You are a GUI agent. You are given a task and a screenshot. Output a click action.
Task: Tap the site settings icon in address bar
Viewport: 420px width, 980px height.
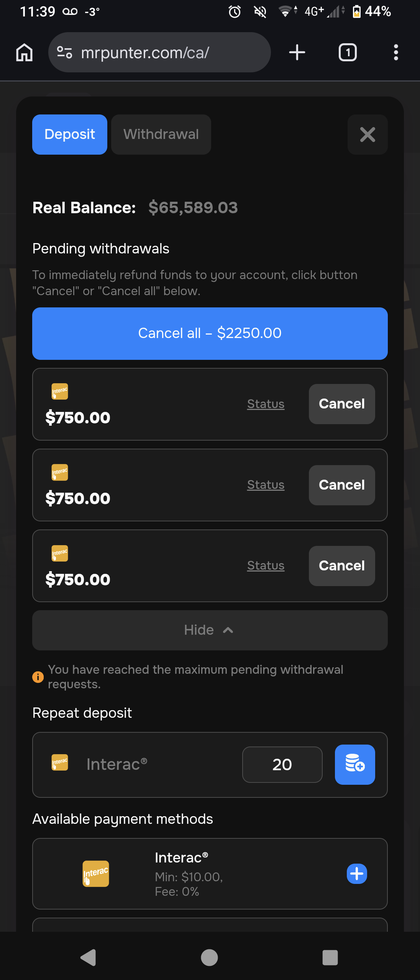pos(64,52)
